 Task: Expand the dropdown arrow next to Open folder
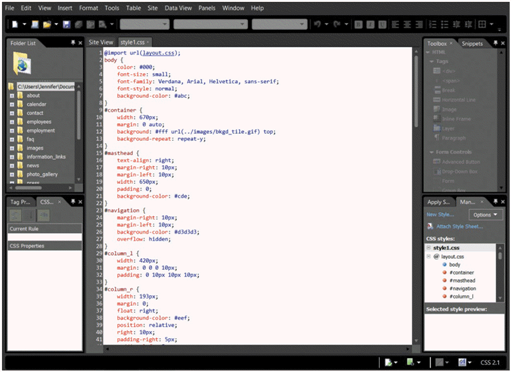(56, 24)
